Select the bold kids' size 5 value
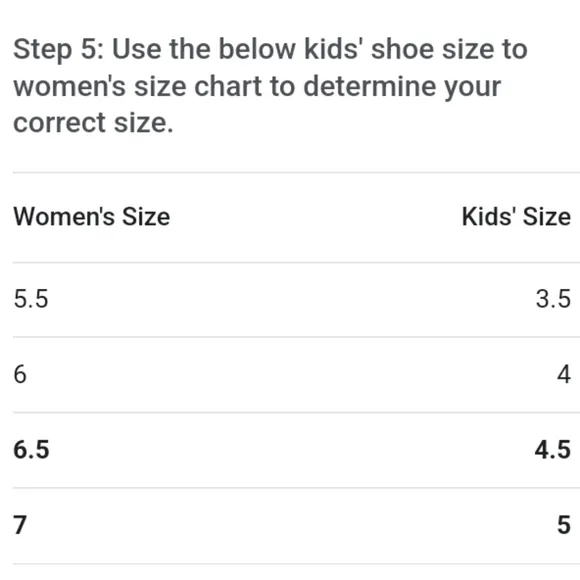Screen dimensions: 580x580 (x=564, y=525)
